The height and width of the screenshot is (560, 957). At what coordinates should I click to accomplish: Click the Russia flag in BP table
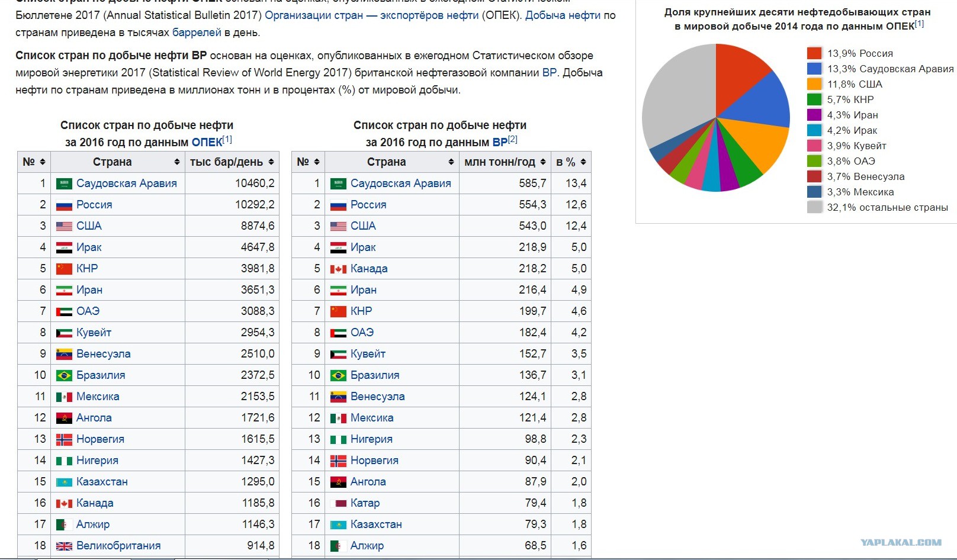[x=338, y=205]
